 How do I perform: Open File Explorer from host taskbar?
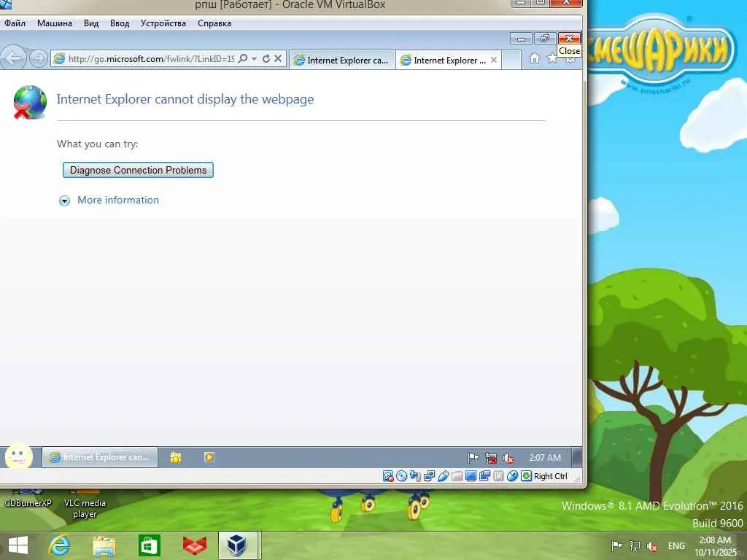click(x=104, y=545)
